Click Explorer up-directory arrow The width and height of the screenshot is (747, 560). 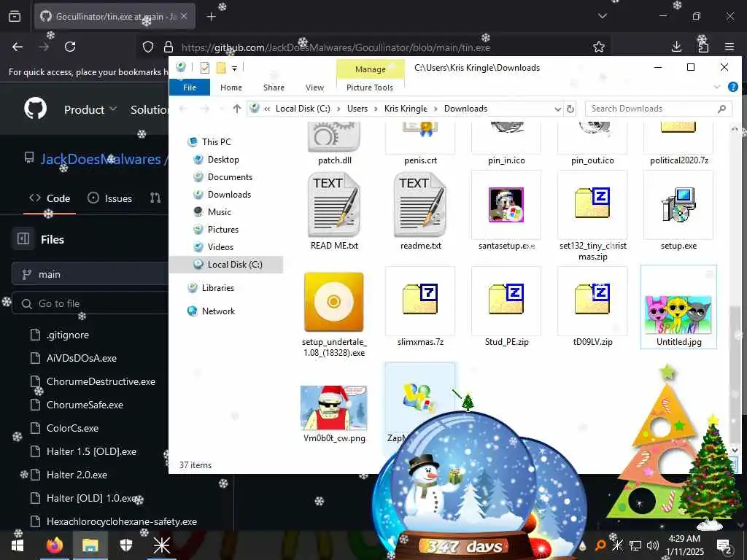pyautogui.click(x=237, y=109)
